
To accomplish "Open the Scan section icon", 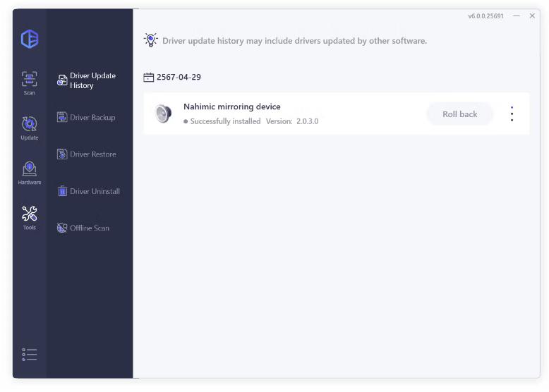I will pyautogui.click(x=30, y=80).
